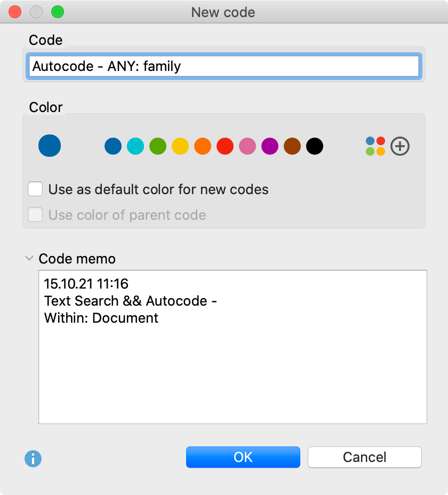Choose the black color swatch
The height and width of the screenshot is (495, 448).
pyautogui.click(x=315, y=146)
